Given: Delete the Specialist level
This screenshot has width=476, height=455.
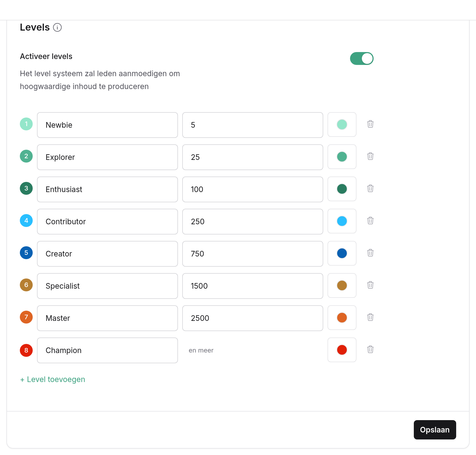Looking at the screenshot, I should point(370,285).
